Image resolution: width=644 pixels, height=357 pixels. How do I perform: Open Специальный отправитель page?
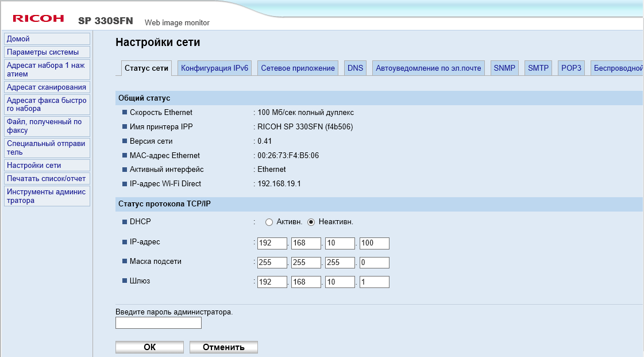47,148
